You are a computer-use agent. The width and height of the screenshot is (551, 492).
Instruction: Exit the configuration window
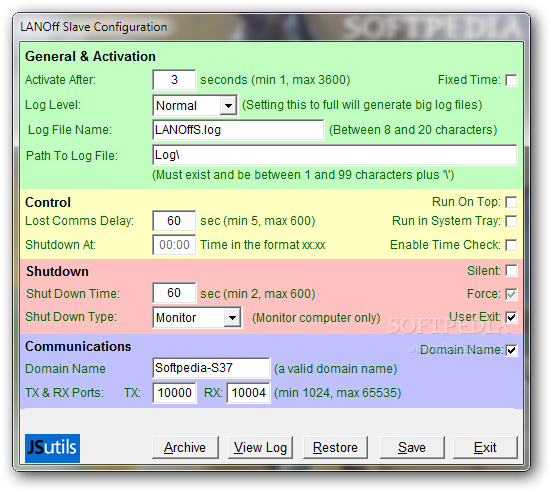click(485, 448)
